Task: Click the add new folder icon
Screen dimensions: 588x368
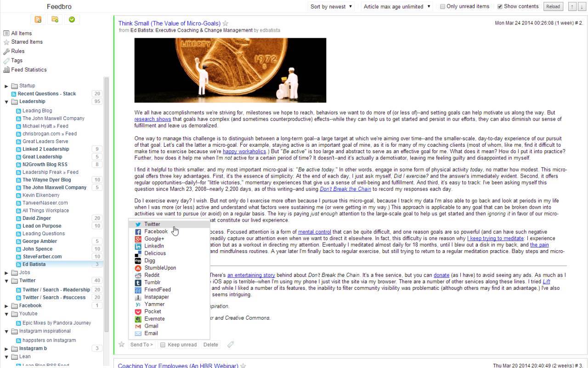Action: 55,19
